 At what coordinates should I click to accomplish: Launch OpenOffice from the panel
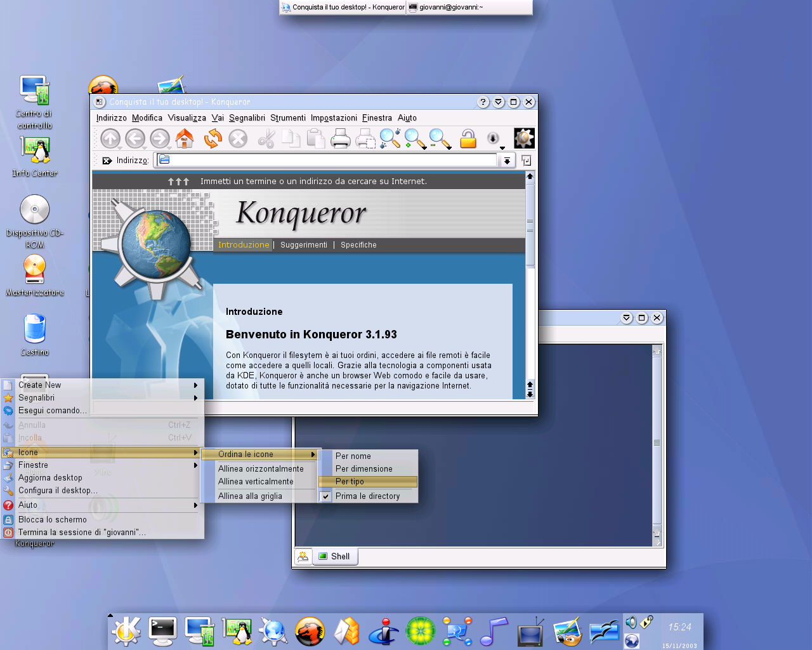click(x=605, y=631)
